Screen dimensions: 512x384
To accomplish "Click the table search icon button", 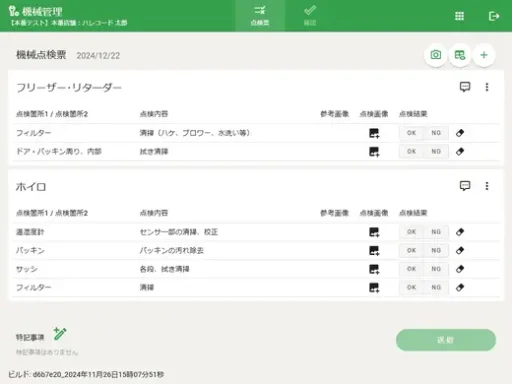I will point(460,55).
